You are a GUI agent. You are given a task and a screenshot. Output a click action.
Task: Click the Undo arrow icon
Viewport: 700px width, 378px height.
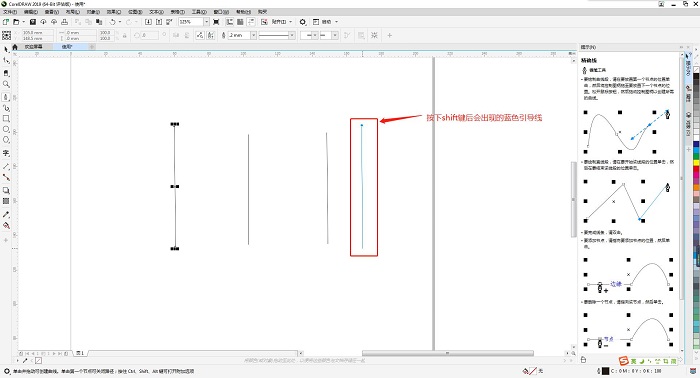pos(112,21)
